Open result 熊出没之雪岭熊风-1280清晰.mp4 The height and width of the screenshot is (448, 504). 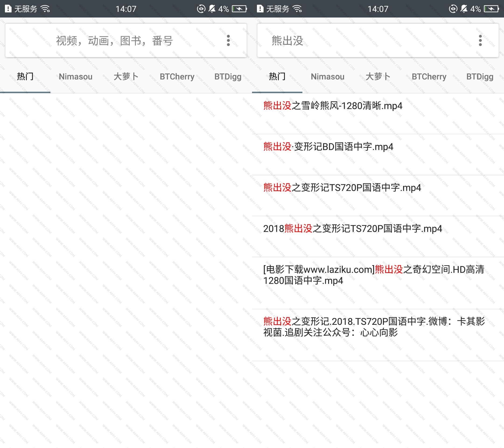(x=333, y=106)
